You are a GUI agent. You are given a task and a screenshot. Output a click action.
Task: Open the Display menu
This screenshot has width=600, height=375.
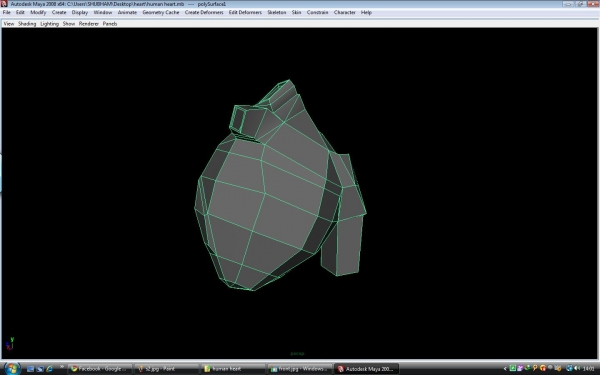click(80, 12)
